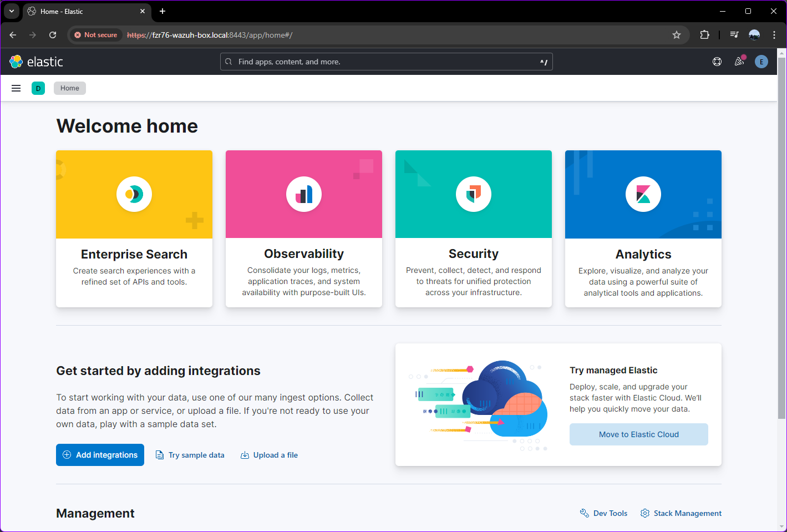787x532 pixels.
Task: Click the Home breadcrumb
Action: 70,88
